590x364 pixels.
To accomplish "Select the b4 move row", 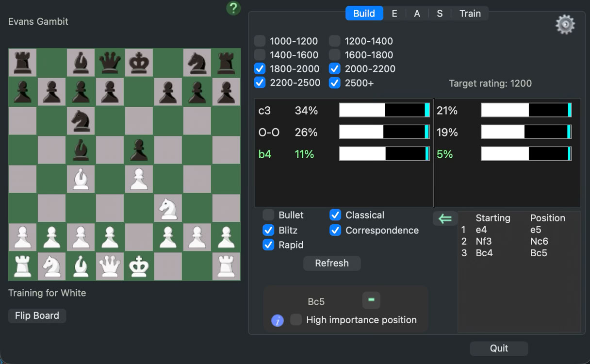I will pyautogui.click(x=265, y=154).
